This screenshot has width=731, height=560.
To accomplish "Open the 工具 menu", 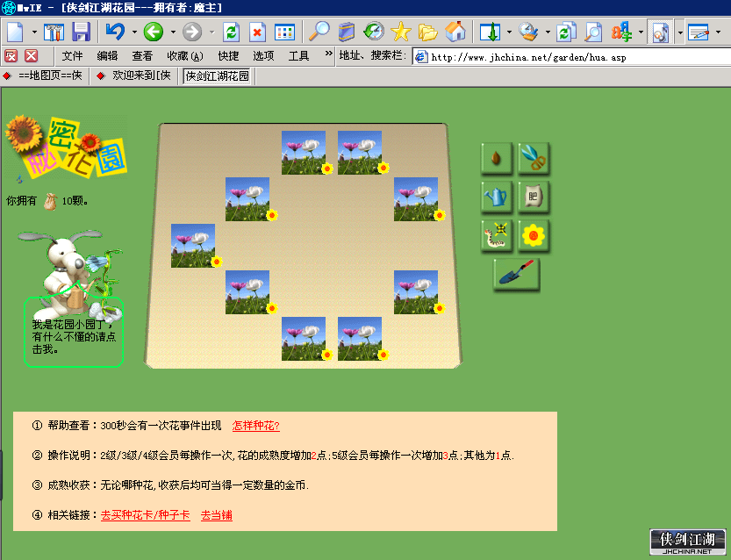I will 298,56.
